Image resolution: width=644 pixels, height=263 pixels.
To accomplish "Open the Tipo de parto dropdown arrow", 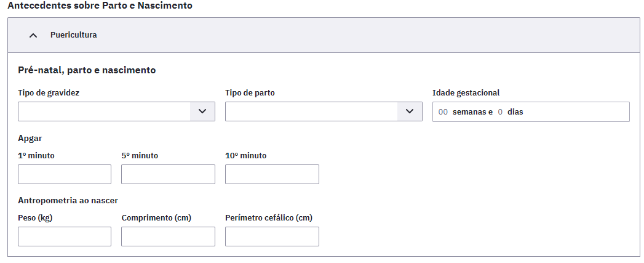I will (x=410, y=111).
